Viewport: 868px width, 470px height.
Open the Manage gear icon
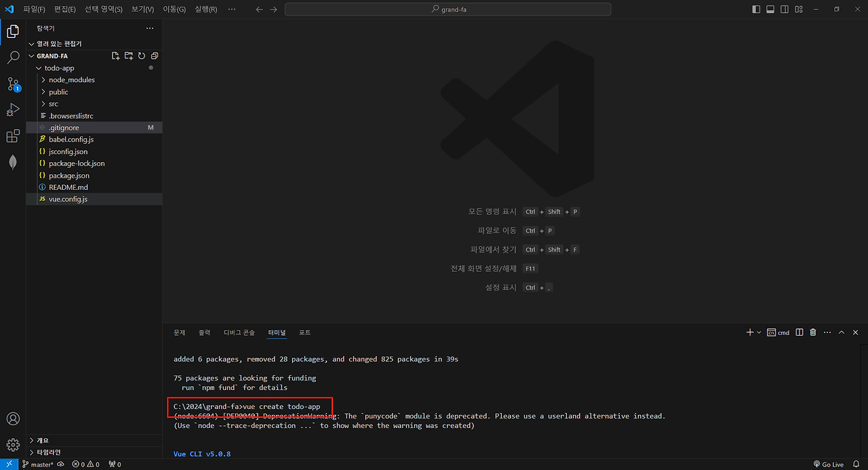(x=13, y=445)
